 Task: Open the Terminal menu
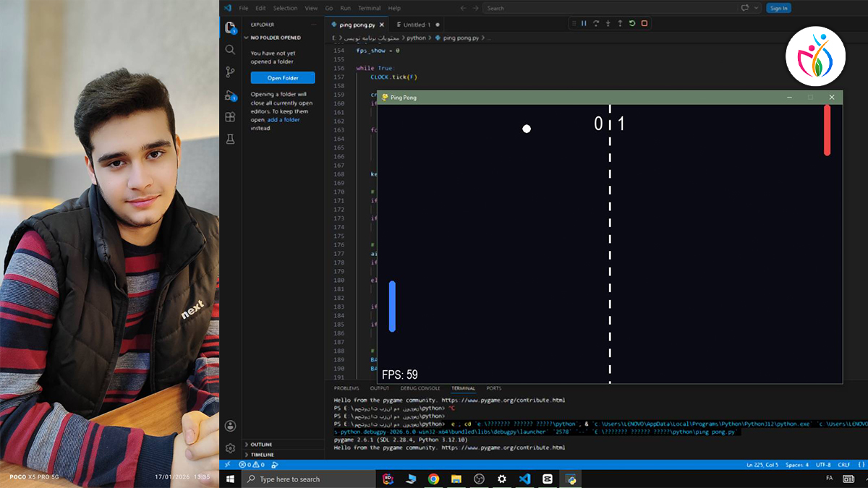coord(369,8)
